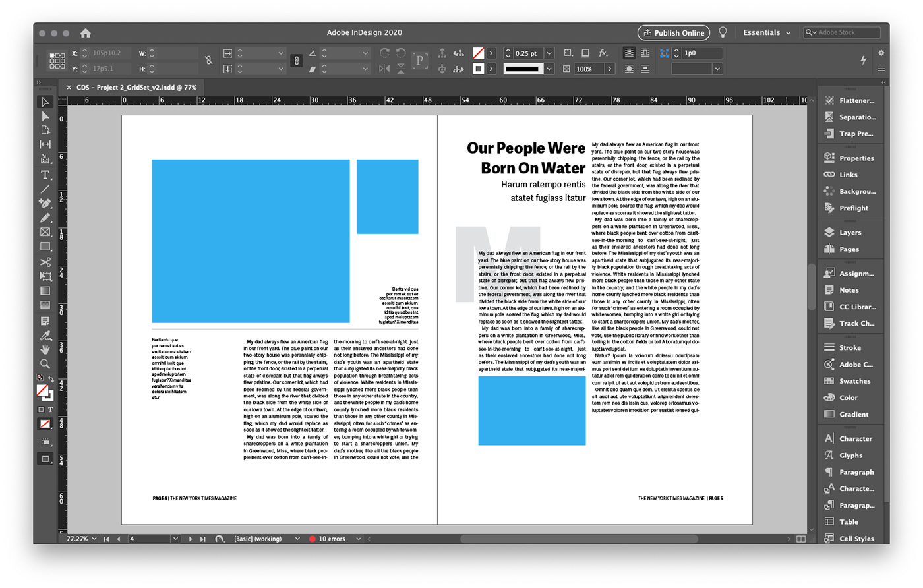Open the Essentials workspace dropdown

coord(767,32)
